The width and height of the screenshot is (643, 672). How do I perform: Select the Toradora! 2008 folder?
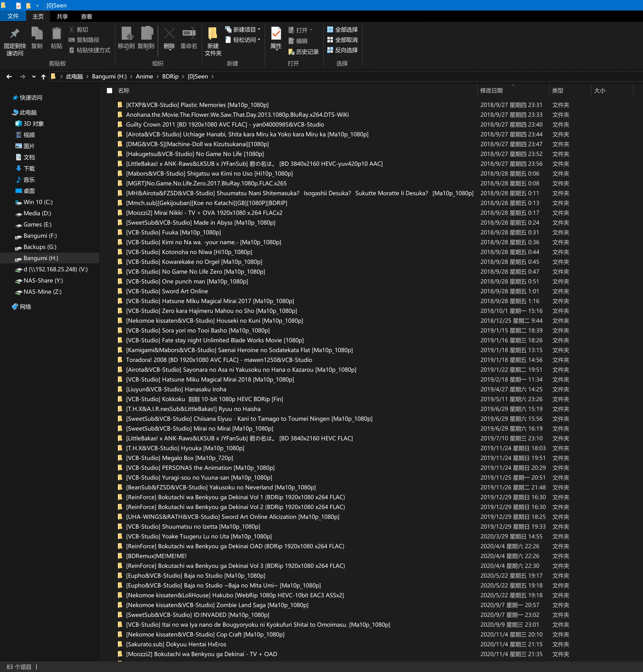coord(219,360)
